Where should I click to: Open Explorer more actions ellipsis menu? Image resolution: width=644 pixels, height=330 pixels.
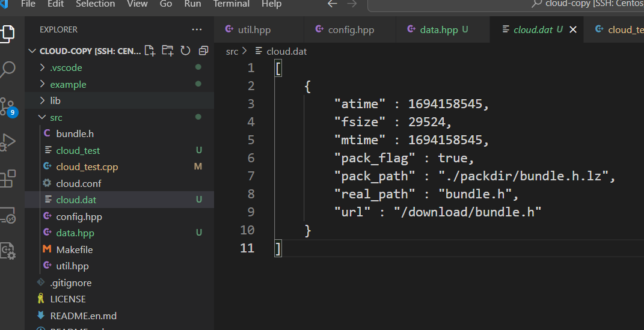(197, 29)
